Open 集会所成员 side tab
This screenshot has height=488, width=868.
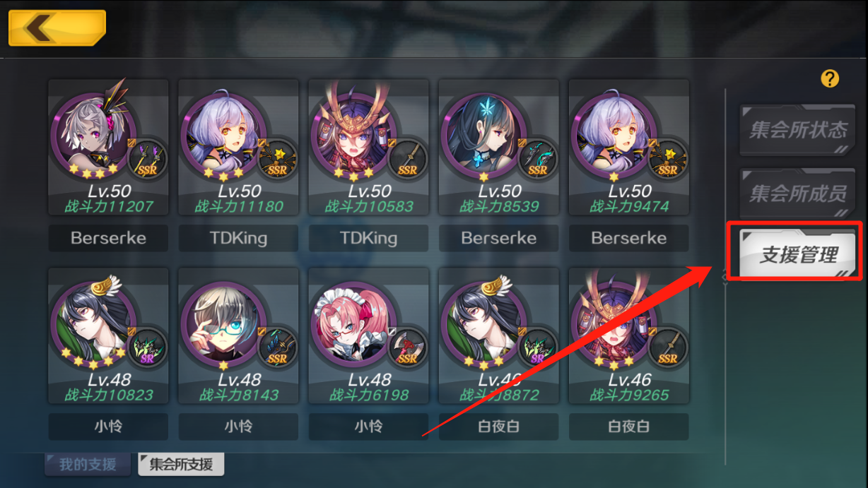point(797,193)
